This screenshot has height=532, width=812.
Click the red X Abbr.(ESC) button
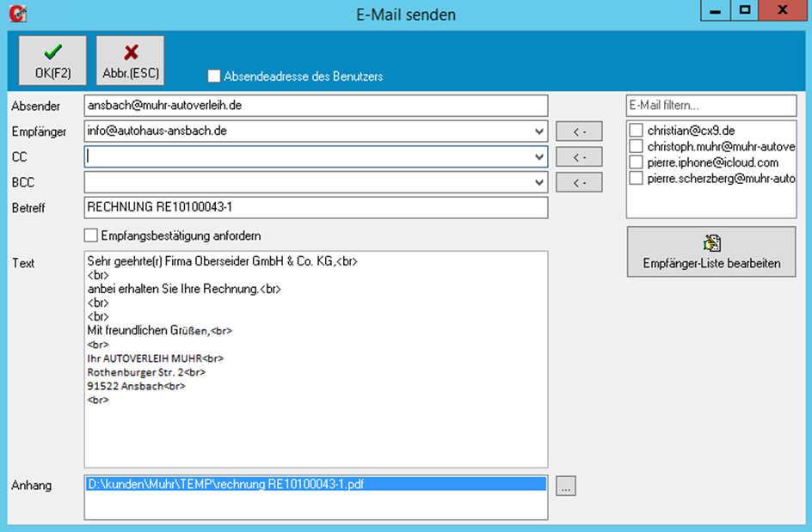[130, 60]
